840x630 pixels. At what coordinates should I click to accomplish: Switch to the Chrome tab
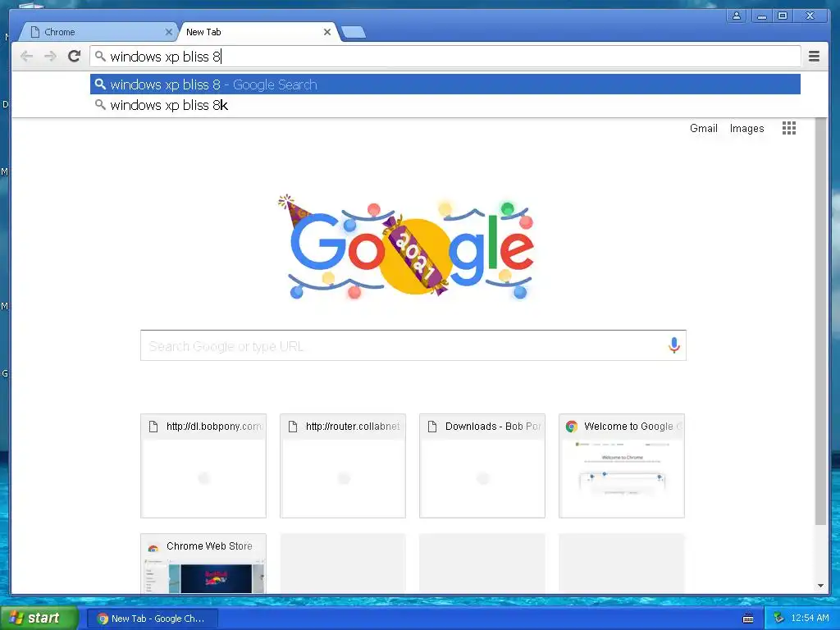point(97,32)
